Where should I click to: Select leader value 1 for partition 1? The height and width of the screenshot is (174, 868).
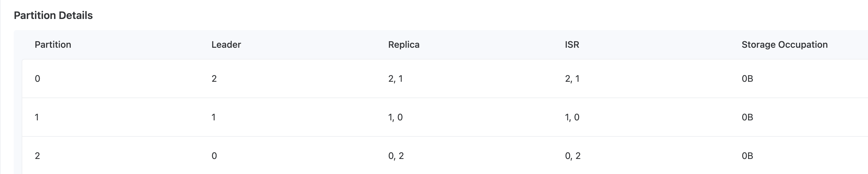(213, 117)
